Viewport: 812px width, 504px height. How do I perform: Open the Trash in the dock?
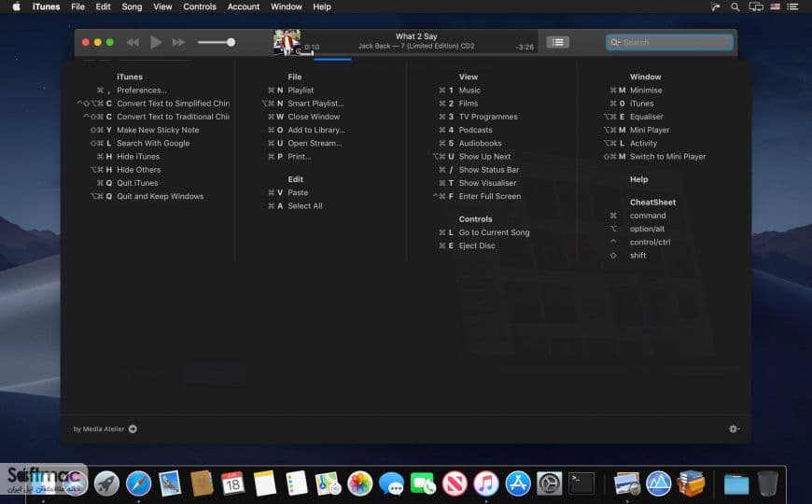point(767,483)
